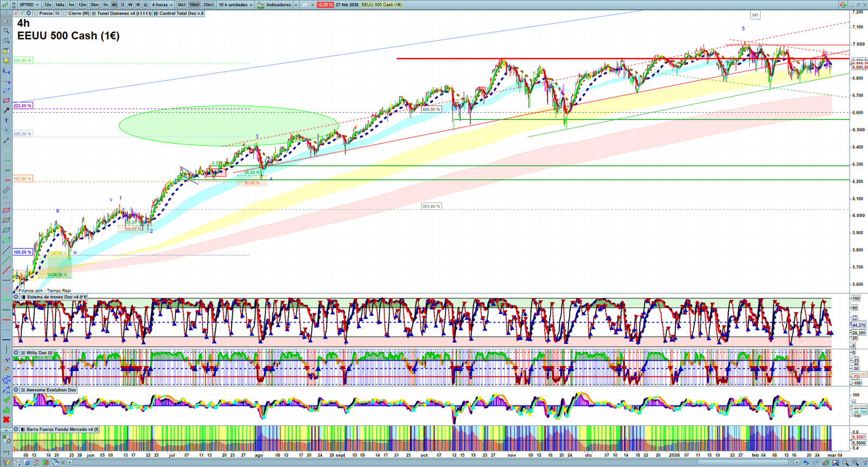Open the chat bubble icon

click(x=27, y=463)
